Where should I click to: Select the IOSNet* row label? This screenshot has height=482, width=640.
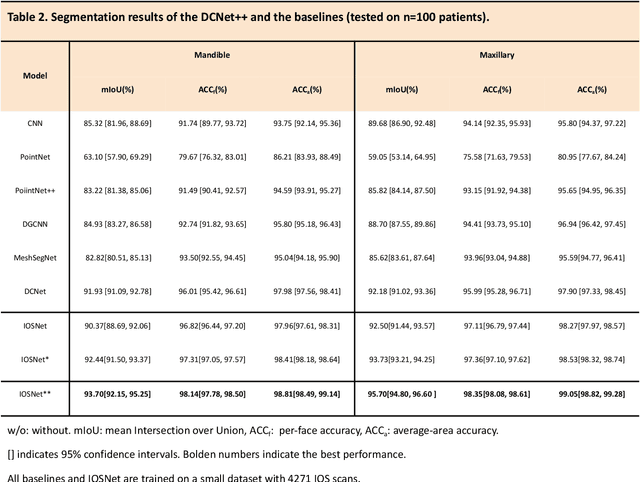[x=34, y=358]
